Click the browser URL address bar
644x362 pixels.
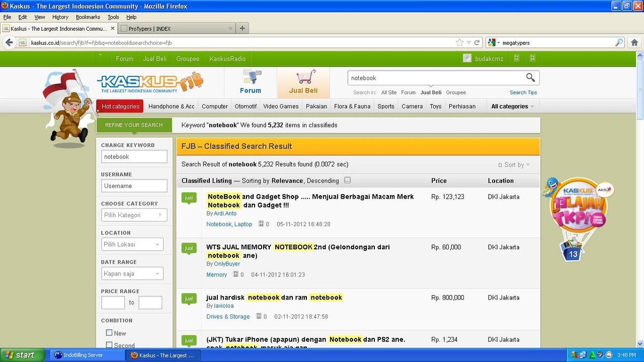point(242,43)
